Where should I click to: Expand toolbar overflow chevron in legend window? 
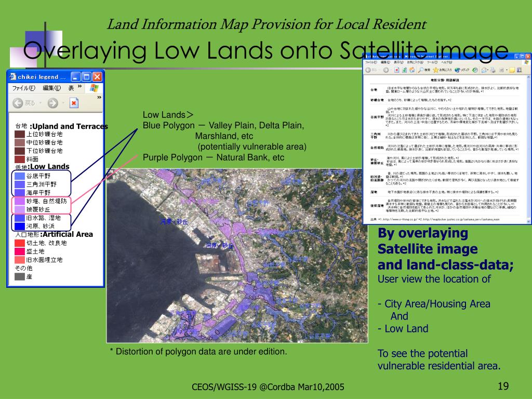pyautogui.click(x=99, y=97)
